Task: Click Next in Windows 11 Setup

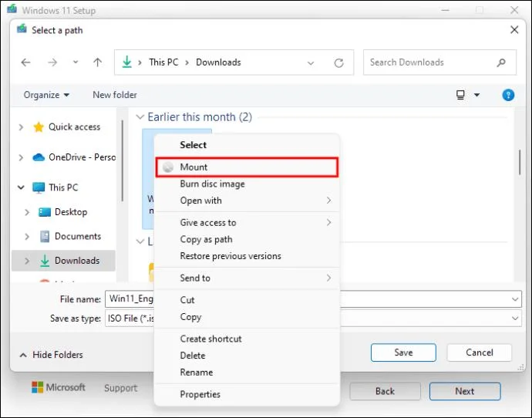Action: [465, 392]
